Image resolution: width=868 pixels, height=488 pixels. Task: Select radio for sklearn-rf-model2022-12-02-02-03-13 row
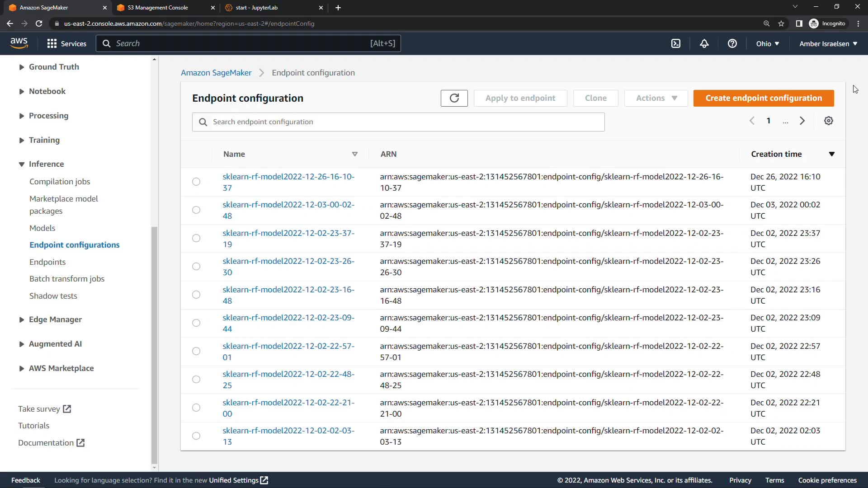(x=196, y=436)
